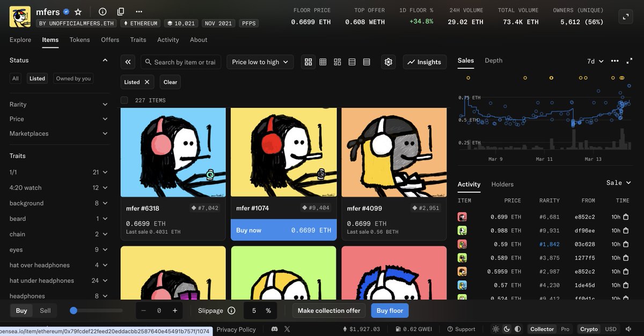
Task: Switch to the Depth chart tab
Action: coord(494,61)
